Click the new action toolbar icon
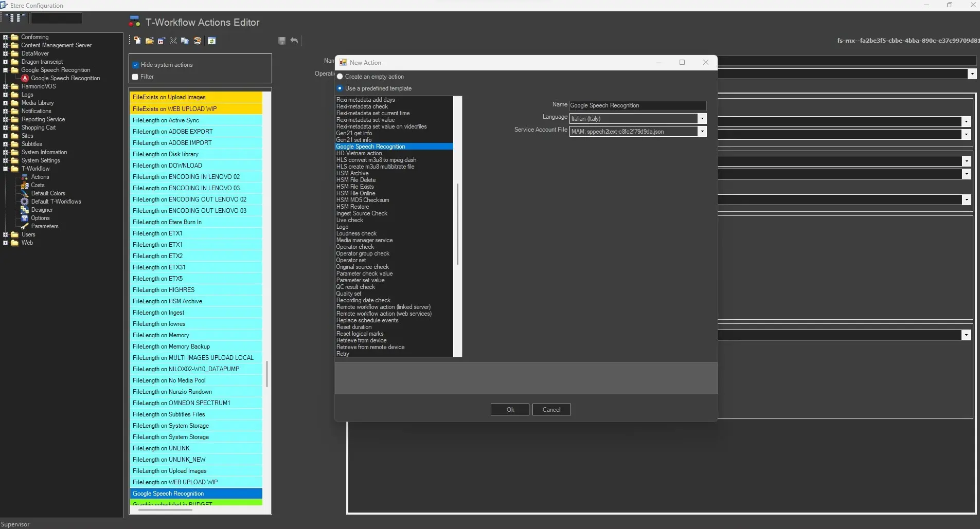980x529 pixels. click(137, 41)
